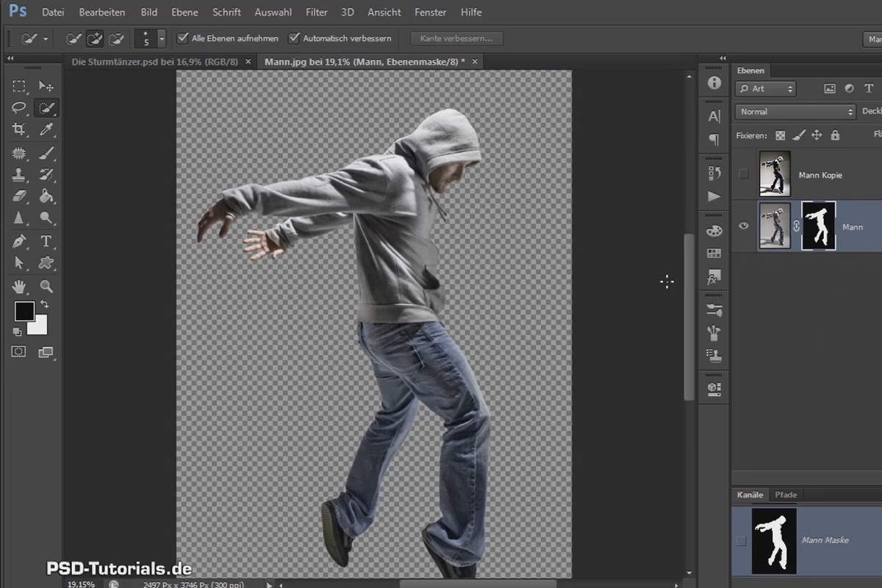Hide the Mann layer with eye icon
This screenshot has height=588, width=882.
(x=743, y=226)
